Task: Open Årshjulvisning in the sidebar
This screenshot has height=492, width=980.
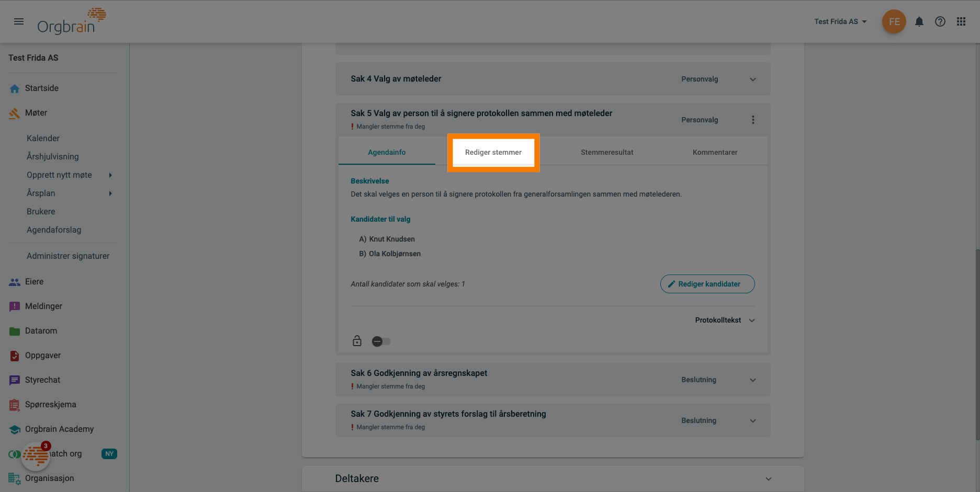Action: pos(52,157)
